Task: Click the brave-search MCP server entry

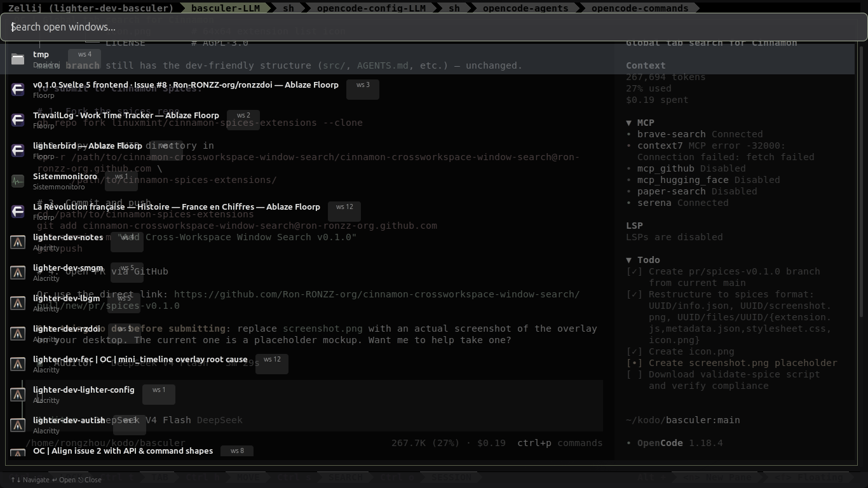Action: click(694, 134)
